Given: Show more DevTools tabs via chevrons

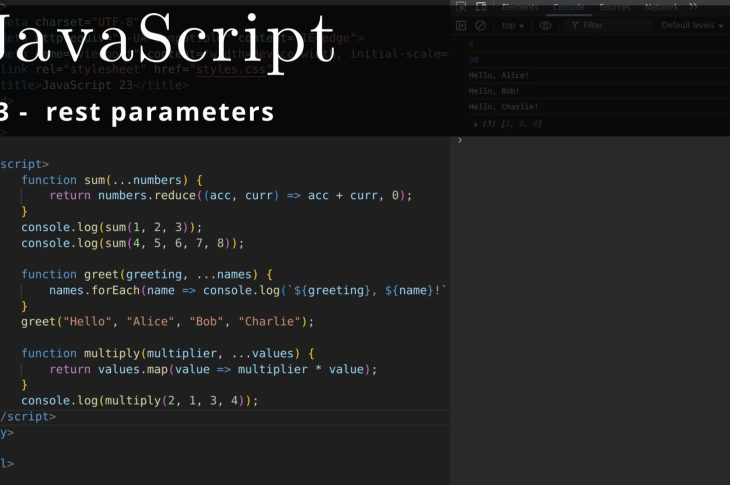Looking at the screenshot, I should click(693, 7).
